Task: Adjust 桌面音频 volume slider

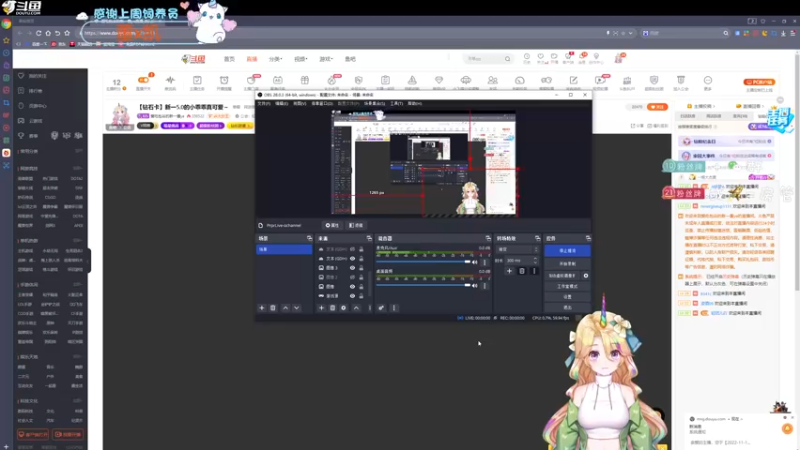Action: pyautogui.click(x=423, y=285)
